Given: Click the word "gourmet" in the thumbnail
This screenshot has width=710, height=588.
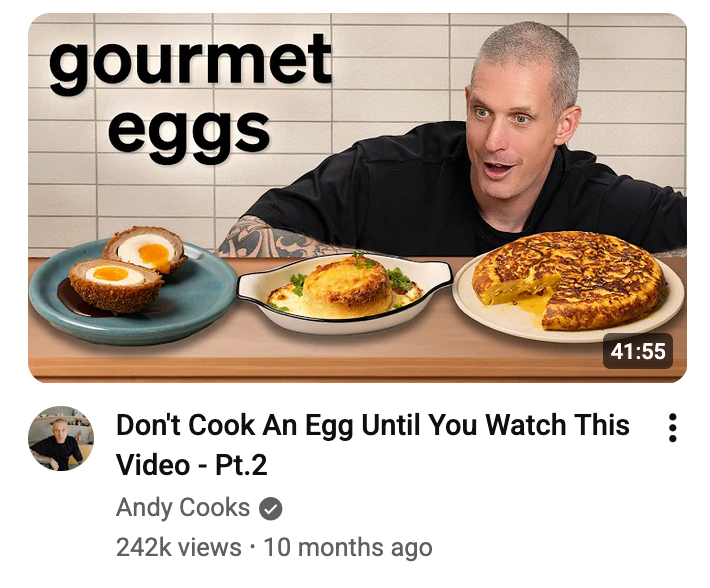Looking at the screenshot, I should coord(190,62).
